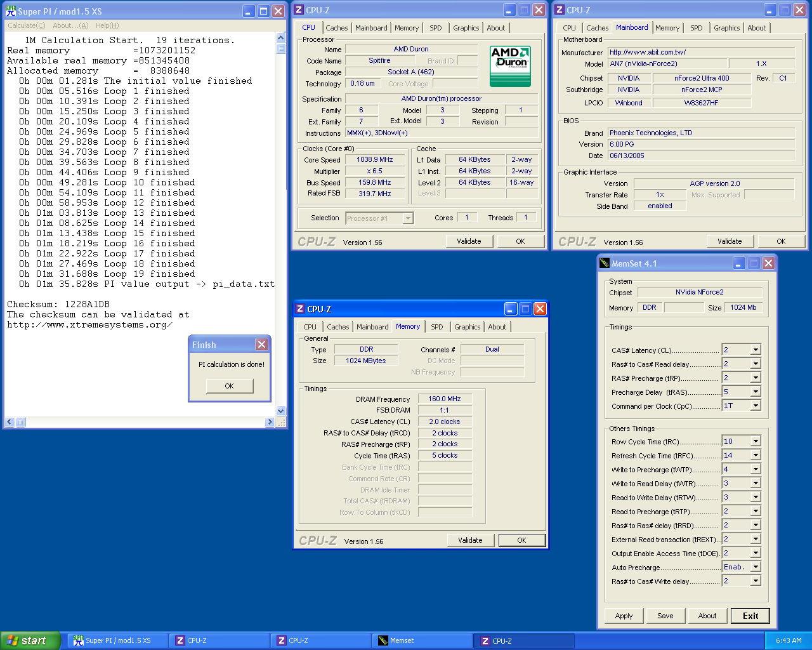Expand the CAS# Latency (CL) dropdown

755,350
